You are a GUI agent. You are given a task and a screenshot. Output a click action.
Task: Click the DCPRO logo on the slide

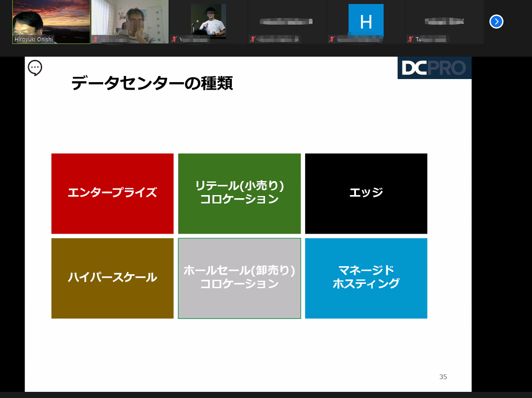point(434,68)
